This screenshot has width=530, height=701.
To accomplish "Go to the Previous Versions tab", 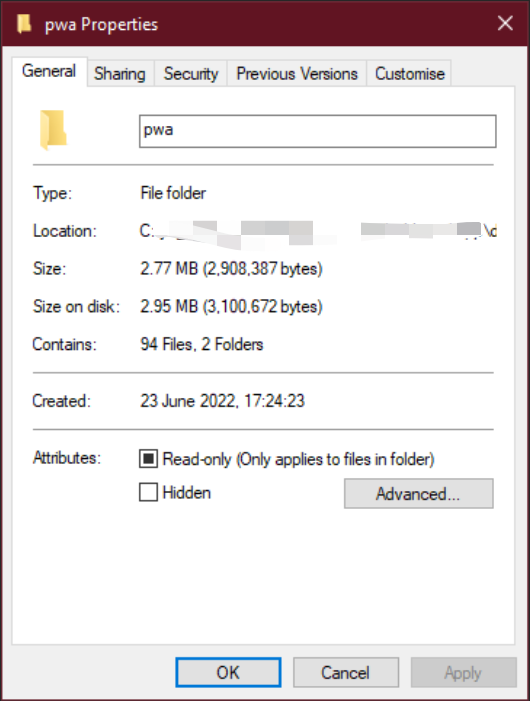I will click(x=297, y=74).
